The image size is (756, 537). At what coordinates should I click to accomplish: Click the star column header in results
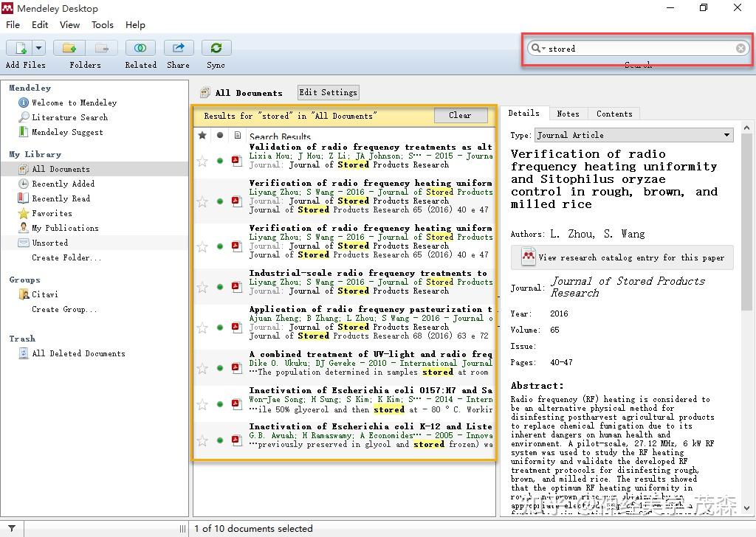pyautogui.click(x=202, y=135)
